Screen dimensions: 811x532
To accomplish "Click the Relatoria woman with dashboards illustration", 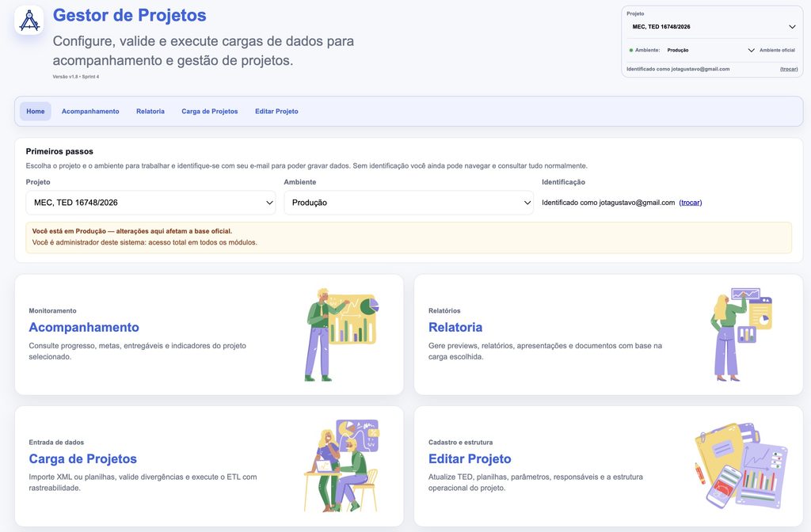I will pos(741,335).
